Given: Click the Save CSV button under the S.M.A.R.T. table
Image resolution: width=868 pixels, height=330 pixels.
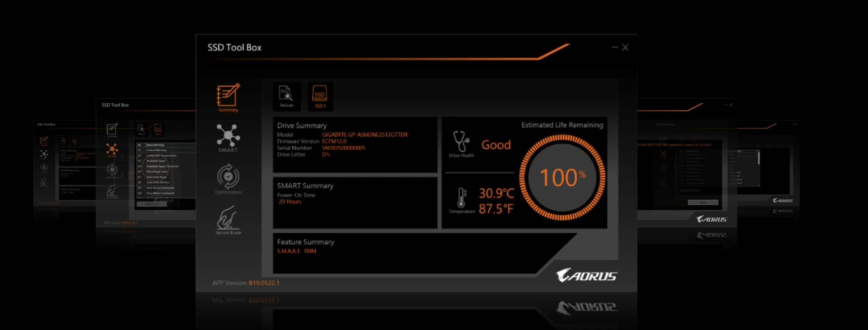Looking at the screenshot, I should (x=152, y=204).
